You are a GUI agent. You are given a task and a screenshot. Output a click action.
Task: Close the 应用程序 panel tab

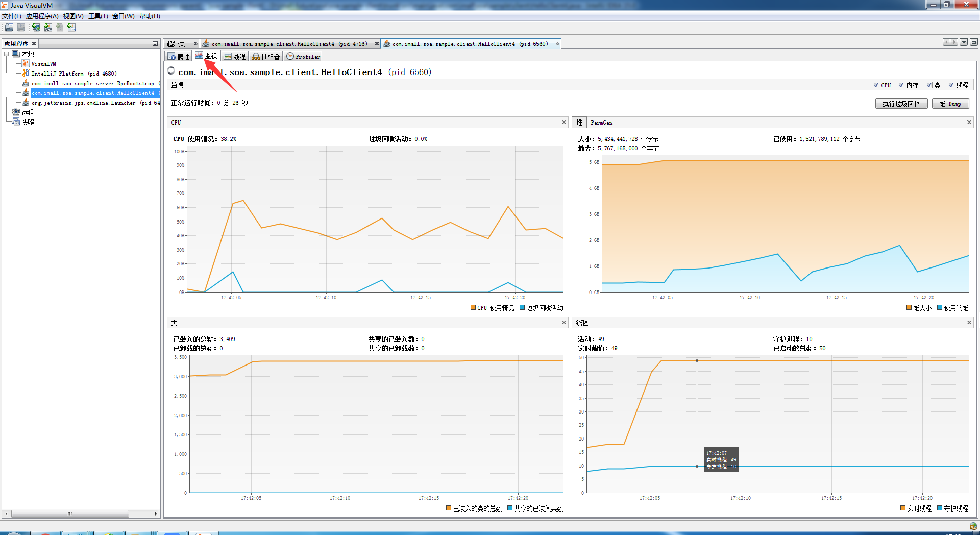34,44
